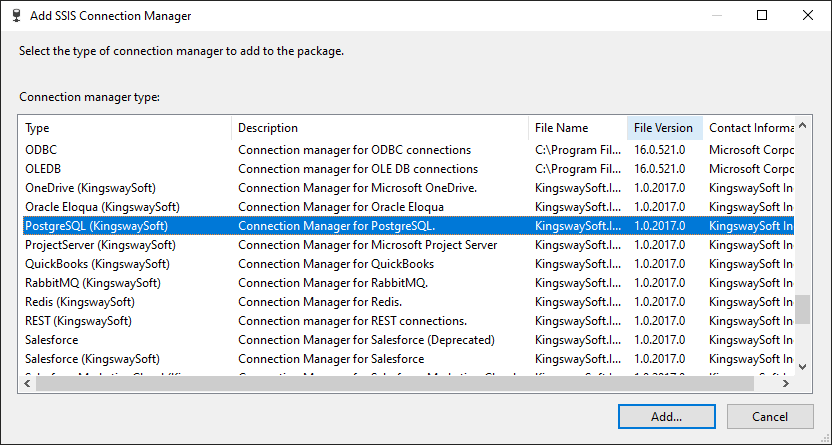Click the right arrow of horizontal scrollbar
This screenshot has width=832, height=445.
(x=786, y=383)
